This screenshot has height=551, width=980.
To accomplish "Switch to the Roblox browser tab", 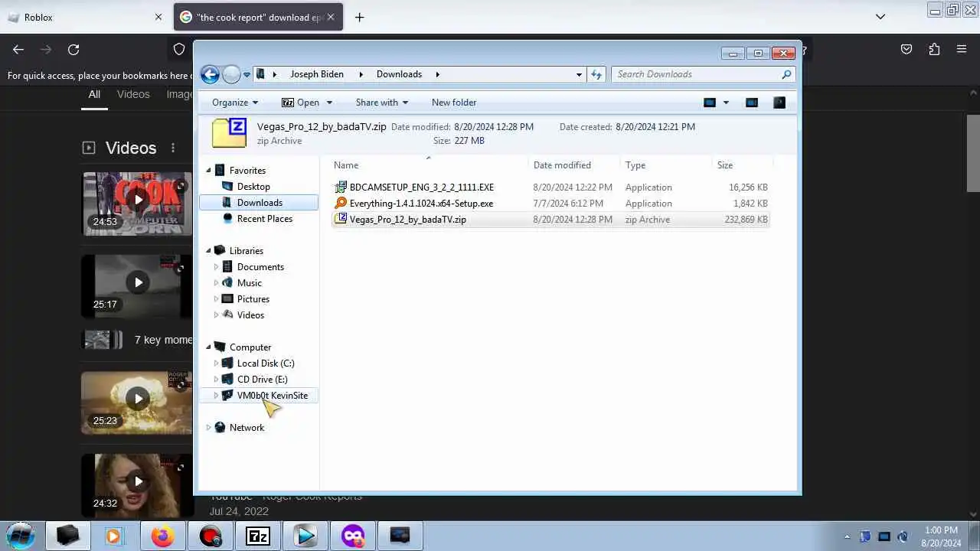I will (x=84, y=17).
